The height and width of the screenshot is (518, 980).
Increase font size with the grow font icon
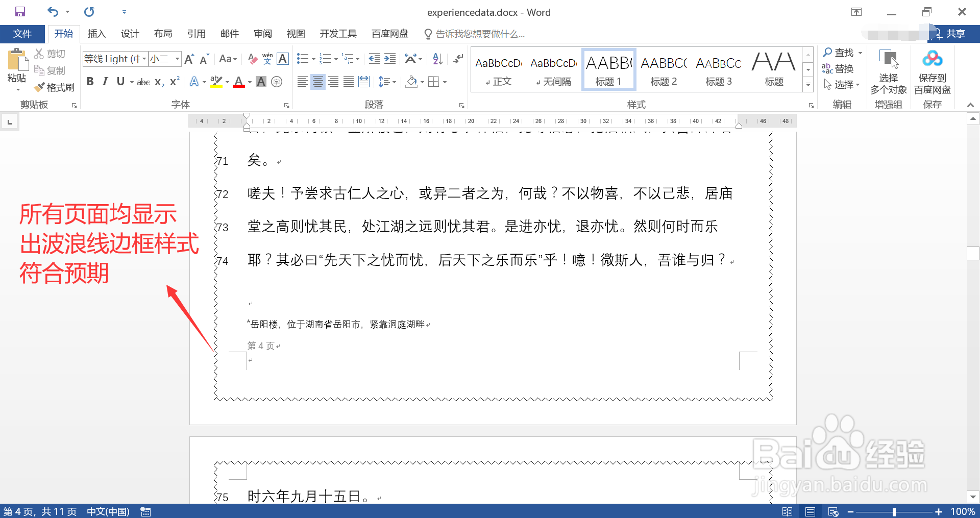tap(189, 59)
